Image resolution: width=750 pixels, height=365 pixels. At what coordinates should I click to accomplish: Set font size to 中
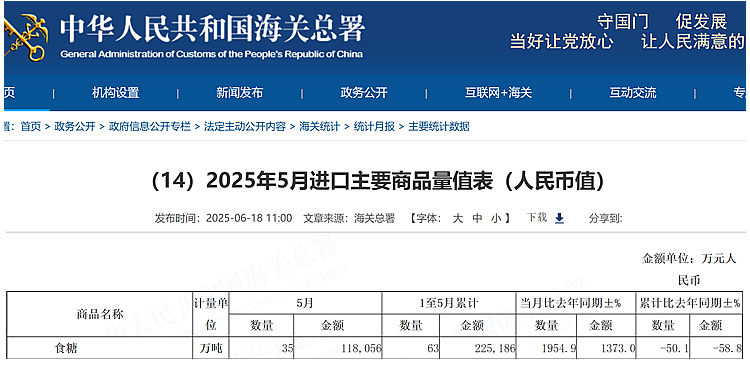point(477,219)
